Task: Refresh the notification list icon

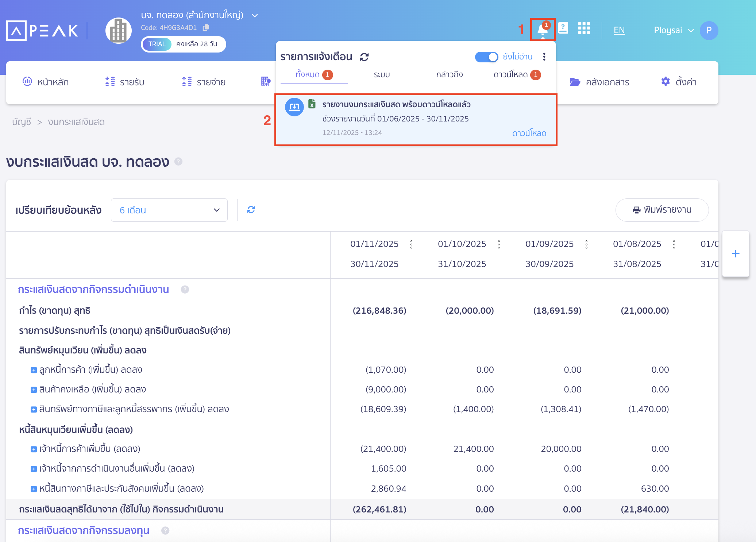Action: 364,57
